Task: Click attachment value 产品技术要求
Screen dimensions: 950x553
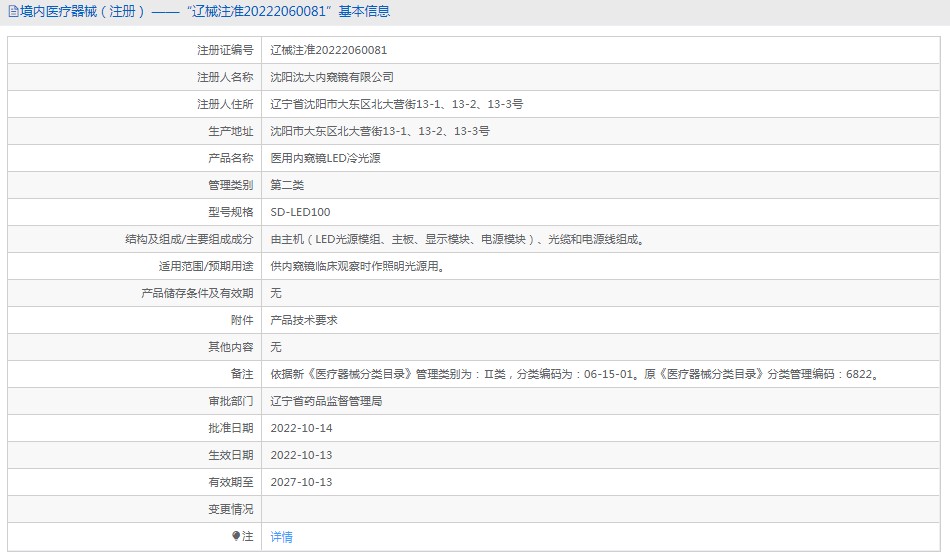Action: [x=304, y=320]
